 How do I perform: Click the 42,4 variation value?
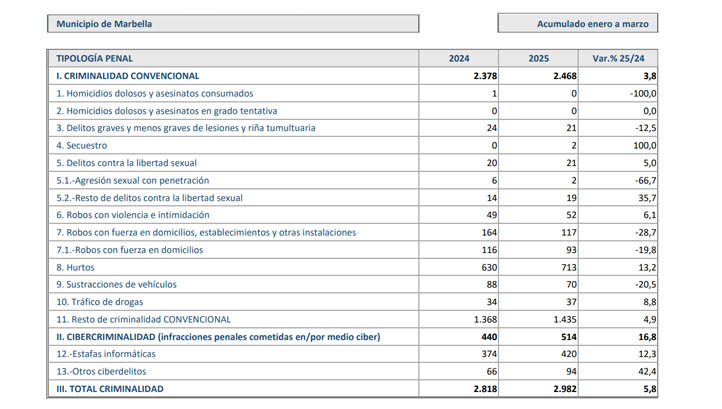pos(647,372)
